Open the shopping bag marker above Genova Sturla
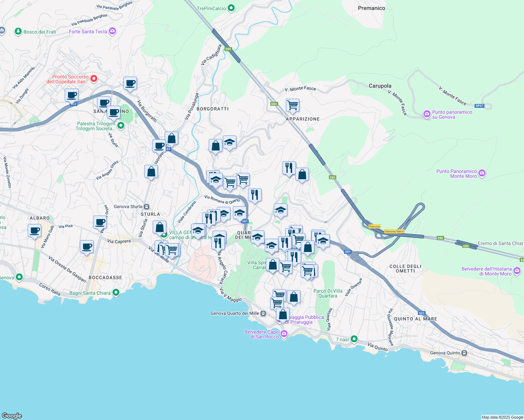Screen dimensions: 524x420 click(151, 172)
